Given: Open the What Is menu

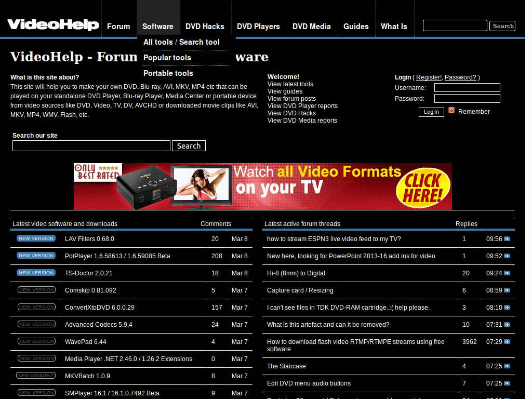Looking at the screenshot, I should point(394,26).
